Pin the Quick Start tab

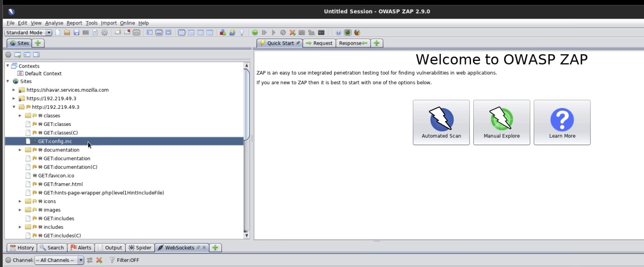(x=298, y=43)
